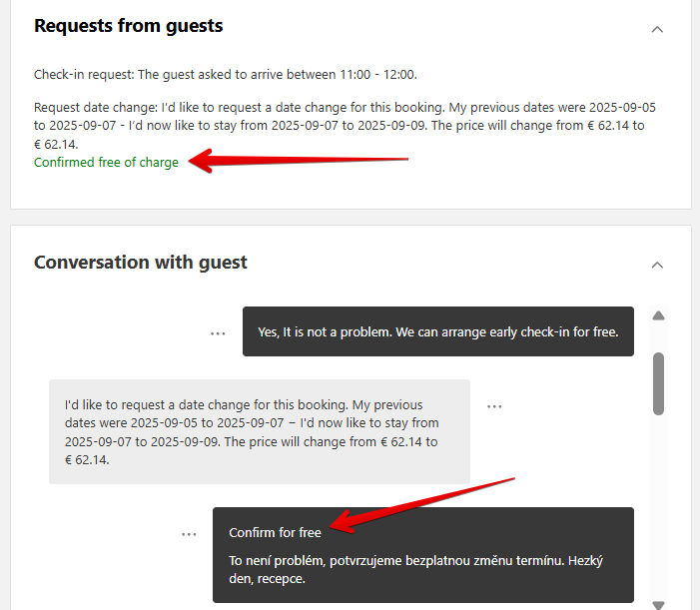This screenshot has height=610, width=700.
Task: Click the Request date change paragraph
Action: click(345, 126)
